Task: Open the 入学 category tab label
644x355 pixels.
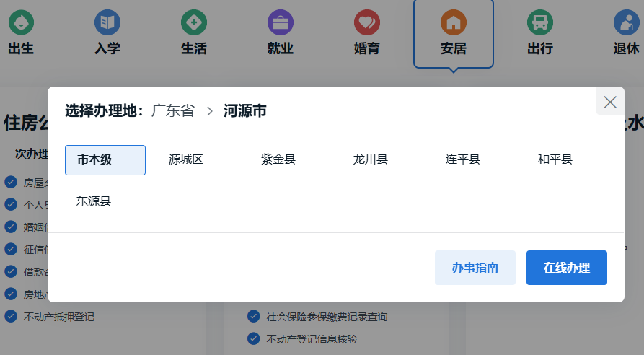Action: click(107, 48)
